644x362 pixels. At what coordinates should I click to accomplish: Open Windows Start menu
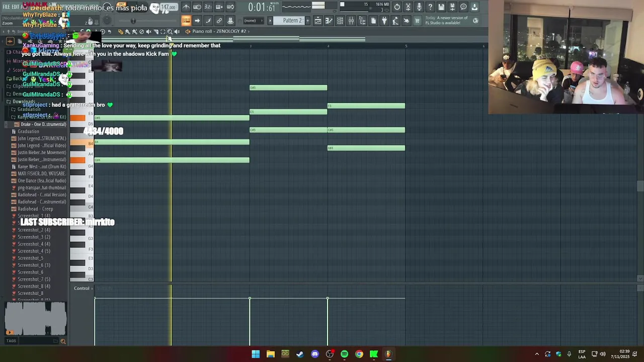point(256,354)
